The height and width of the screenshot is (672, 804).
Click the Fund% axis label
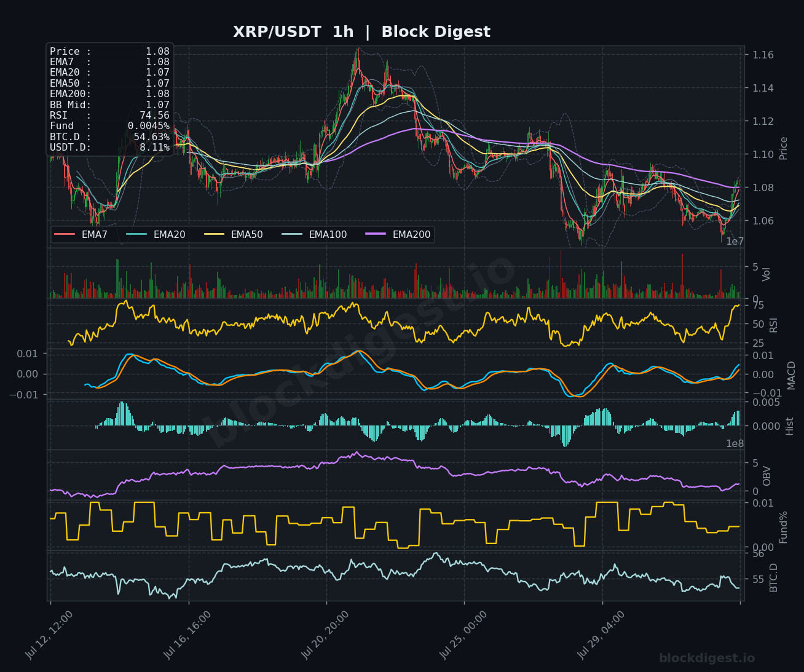[x=783, y=528]
